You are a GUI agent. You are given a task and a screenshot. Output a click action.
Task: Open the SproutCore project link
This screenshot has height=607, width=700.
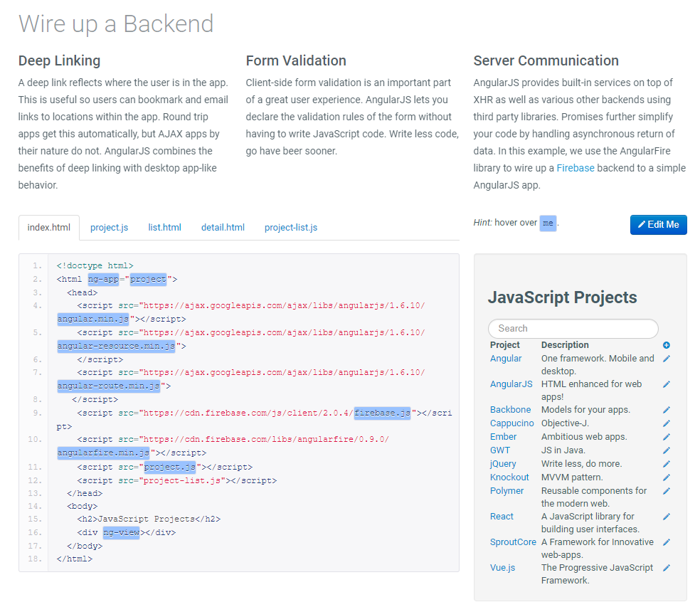[x=513, y=542]
